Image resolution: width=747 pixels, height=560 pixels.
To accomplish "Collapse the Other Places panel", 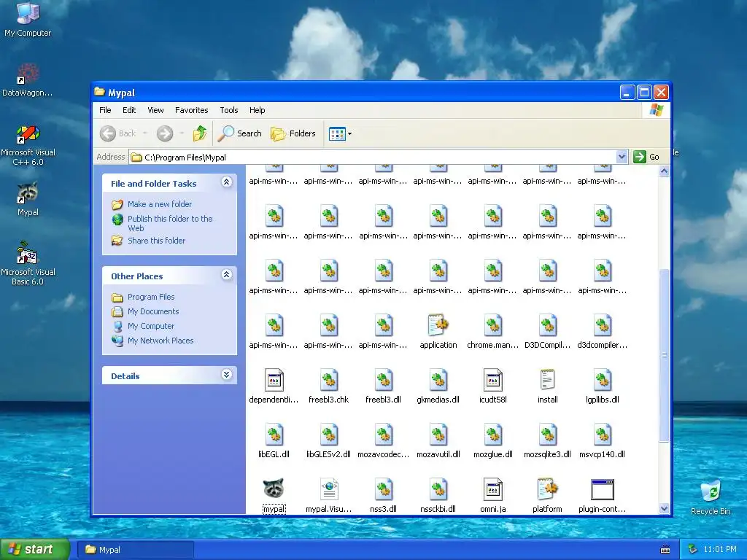I will click(227, 275).
